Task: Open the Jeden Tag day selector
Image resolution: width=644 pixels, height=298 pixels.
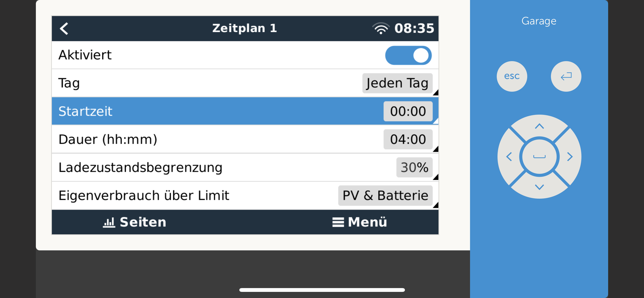Action: coord(397,83)
